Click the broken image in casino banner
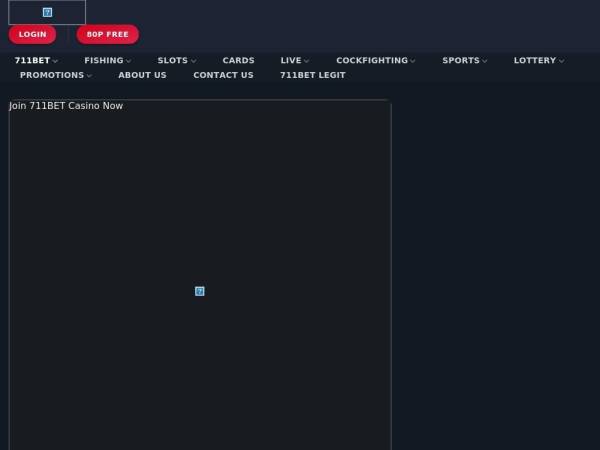The image size is (600, 450). [200, 291]
